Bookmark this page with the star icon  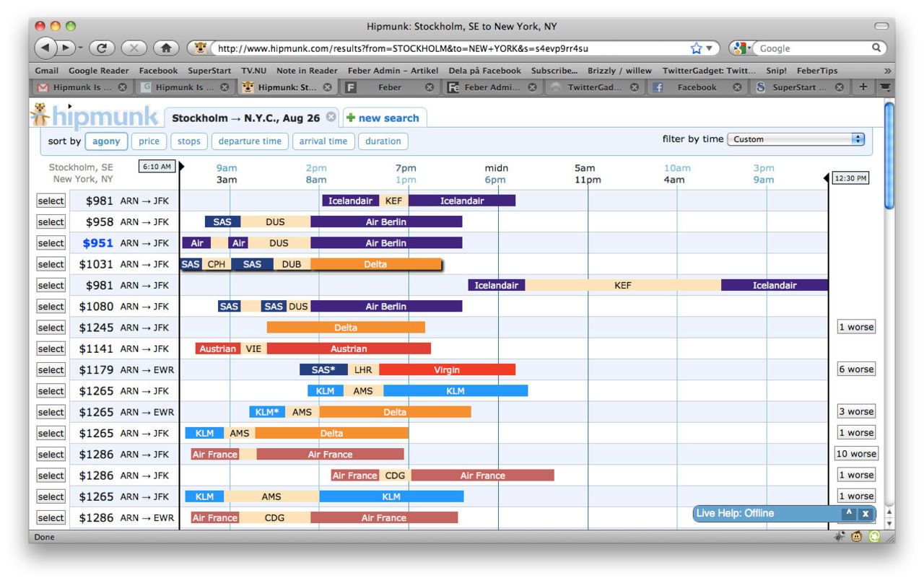pyautogui.click(x=696, y=48)
